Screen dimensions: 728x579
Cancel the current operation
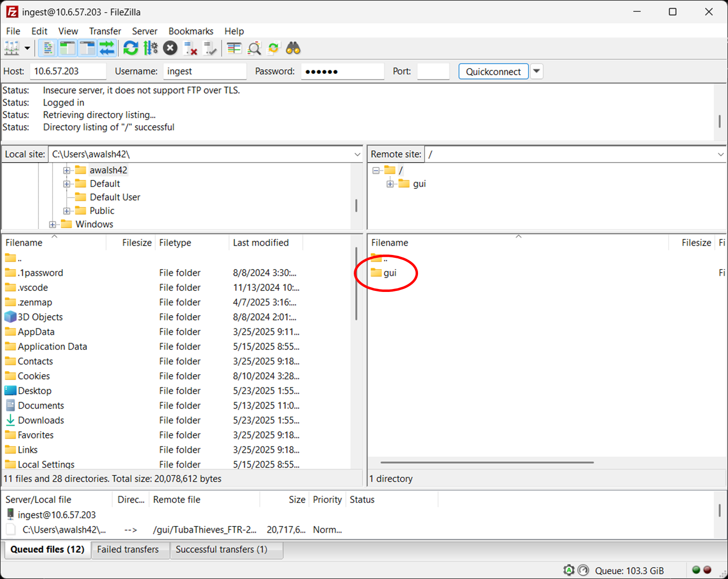[170, 48]
